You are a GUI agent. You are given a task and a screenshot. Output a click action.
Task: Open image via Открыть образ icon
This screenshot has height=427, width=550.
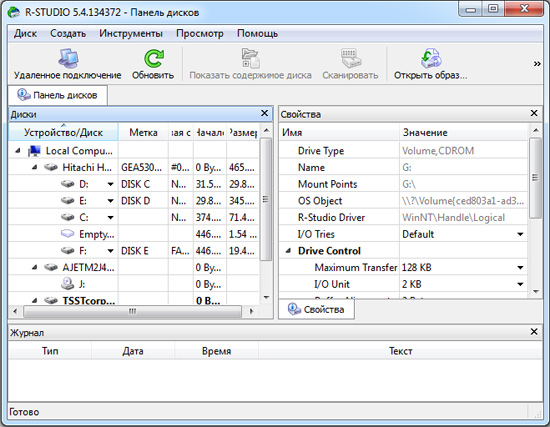431,58
